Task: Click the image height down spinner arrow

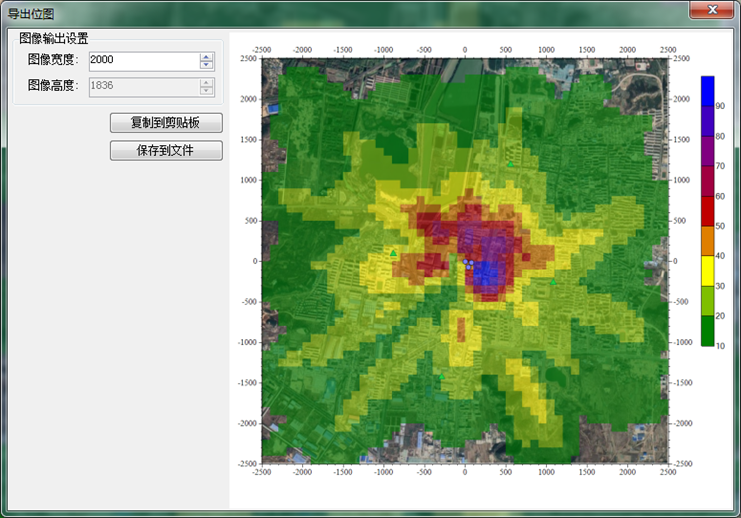Action: tap(207, 91)
